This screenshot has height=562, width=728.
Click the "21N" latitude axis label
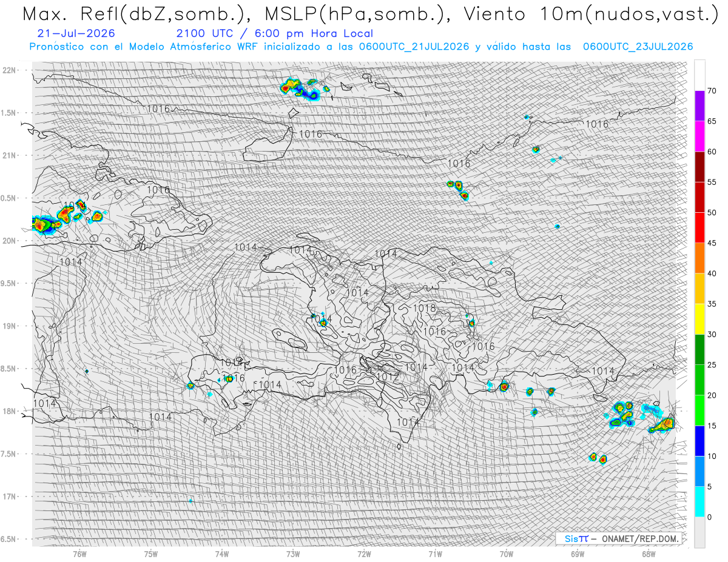[x=9, y=155]
